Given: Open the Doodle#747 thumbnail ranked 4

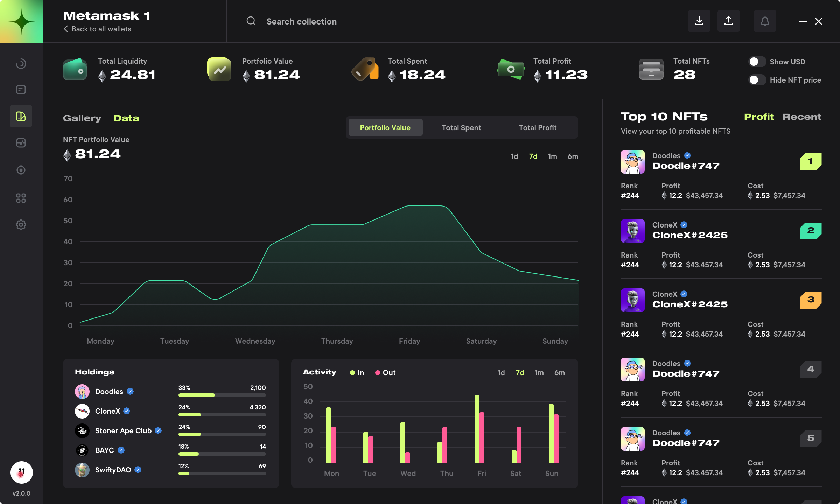Looking at the screenshot, I should click(633, 370).
